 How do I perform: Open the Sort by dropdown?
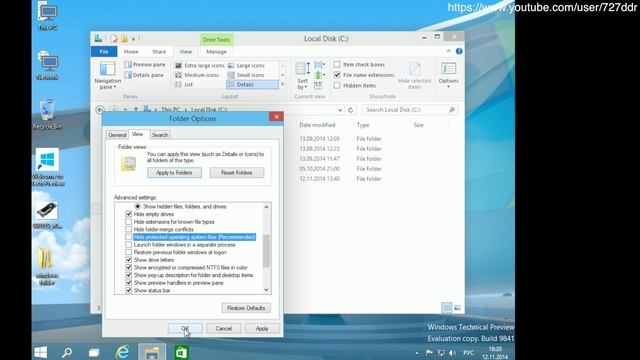302,76
